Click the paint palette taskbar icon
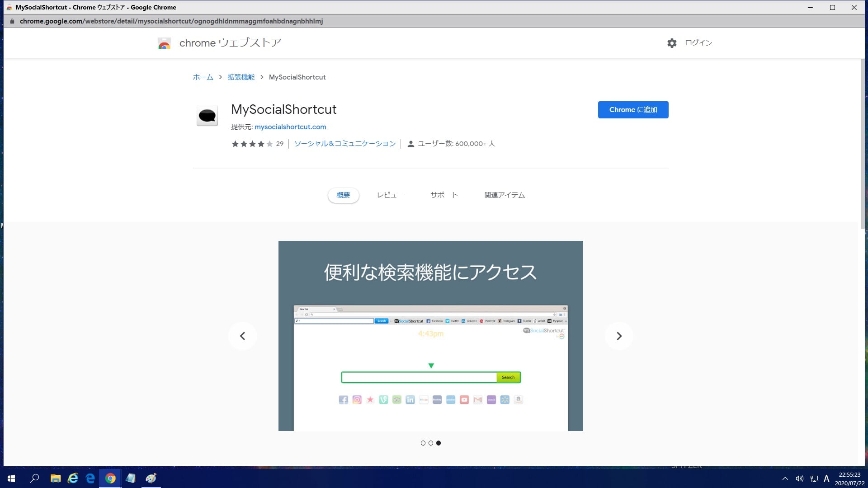This screenshot has width=868, height=488. tap(151, 478)
